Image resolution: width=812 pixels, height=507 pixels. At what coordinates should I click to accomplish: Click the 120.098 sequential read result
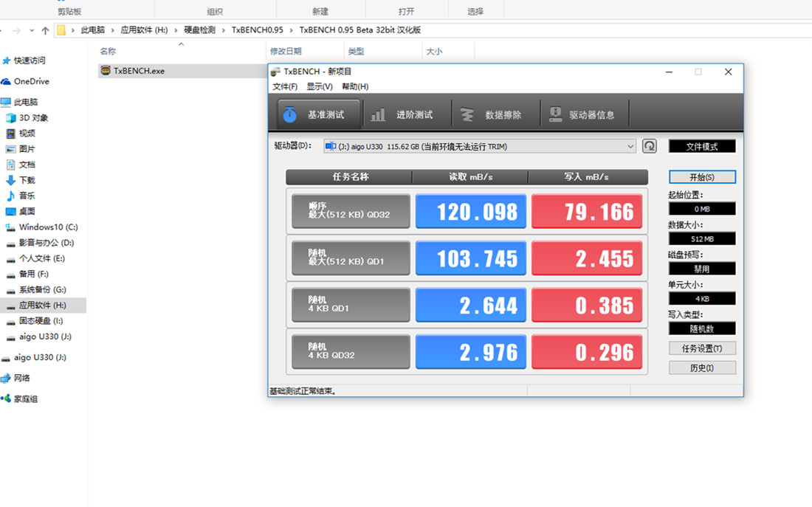471,211
